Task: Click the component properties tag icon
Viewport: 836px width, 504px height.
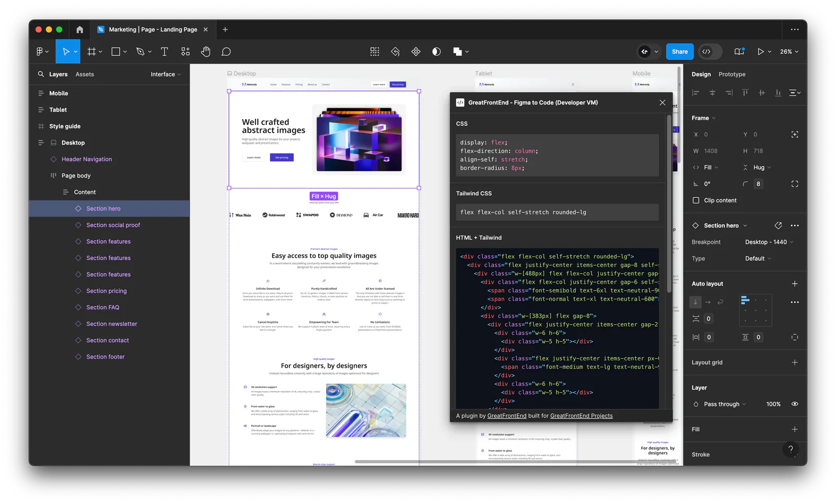Action: [778, 226]
